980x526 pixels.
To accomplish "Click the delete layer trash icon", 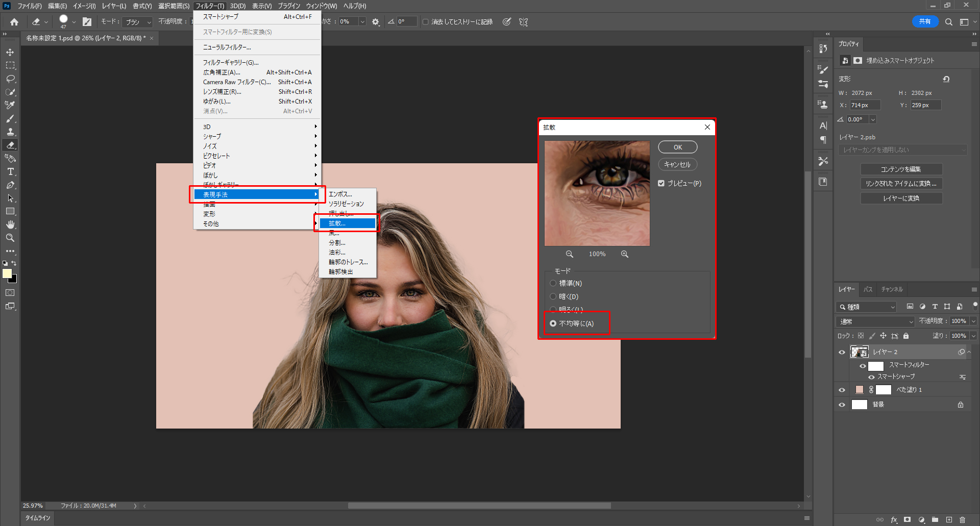I will tap(962, 520).
